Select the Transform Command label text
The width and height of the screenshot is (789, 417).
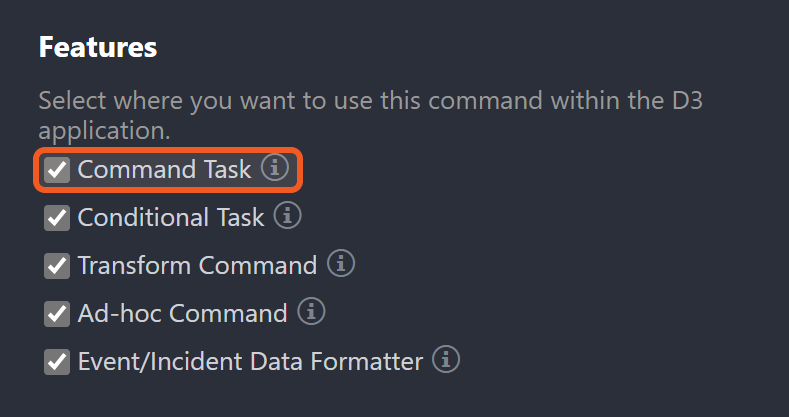click(x=197, y=266)
